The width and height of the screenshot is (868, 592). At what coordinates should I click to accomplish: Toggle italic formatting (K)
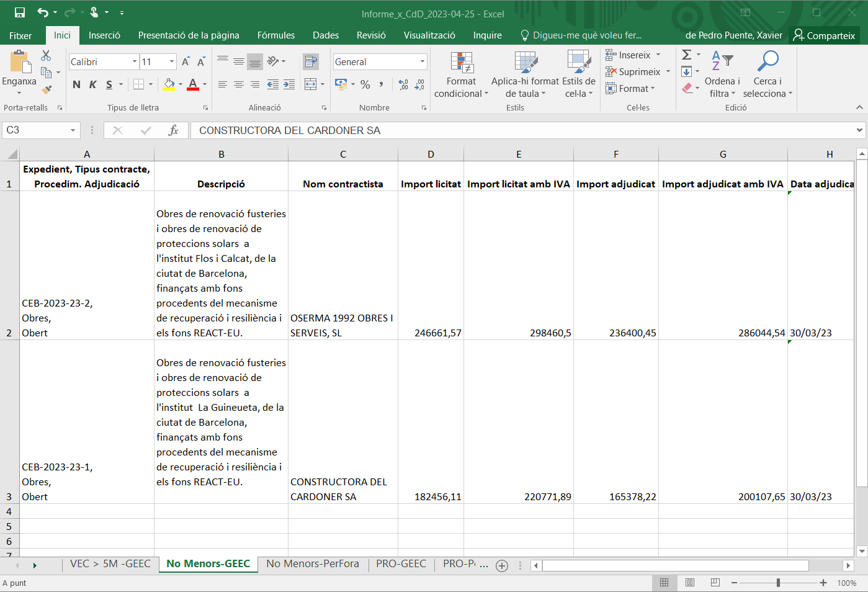92,84
